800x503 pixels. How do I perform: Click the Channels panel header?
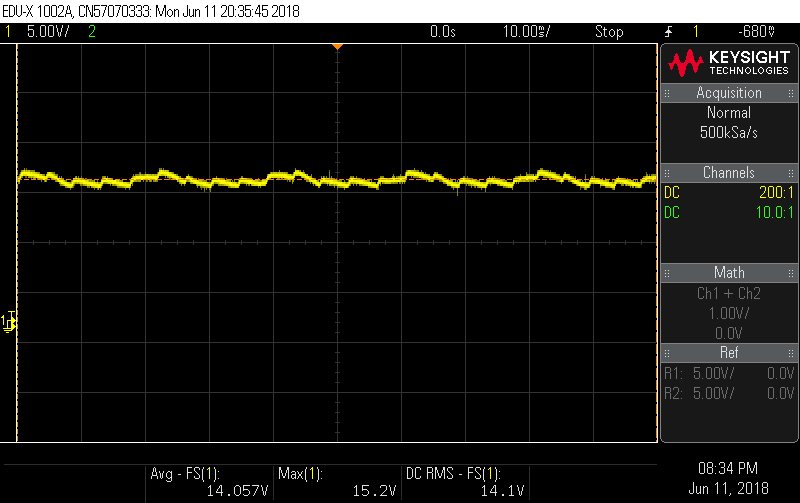point(729,172)
